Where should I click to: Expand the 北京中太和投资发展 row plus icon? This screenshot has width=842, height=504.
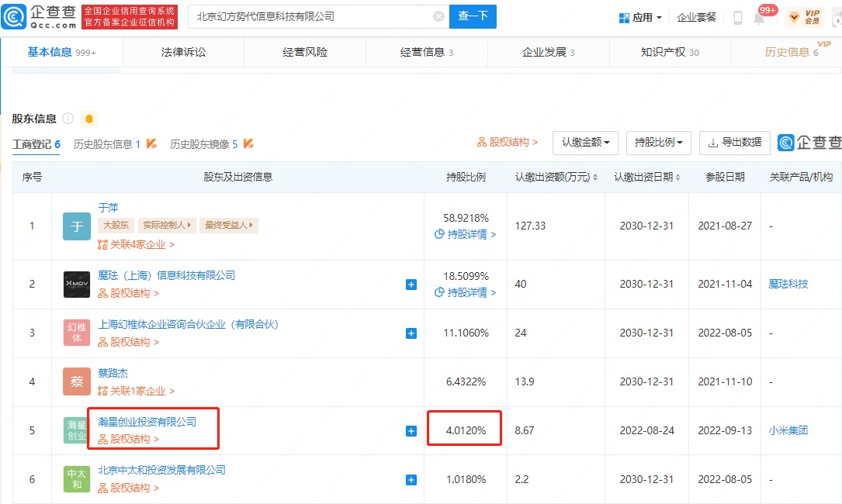411,480
